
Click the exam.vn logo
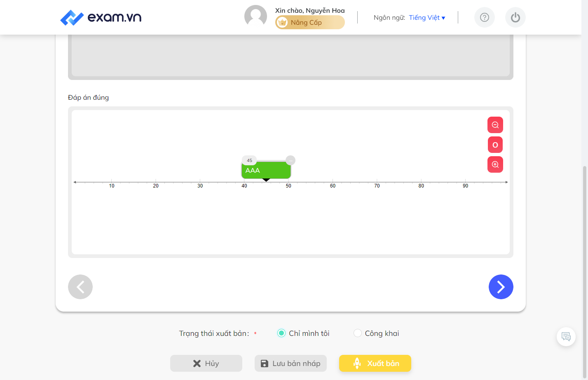[x=101, y=17]
